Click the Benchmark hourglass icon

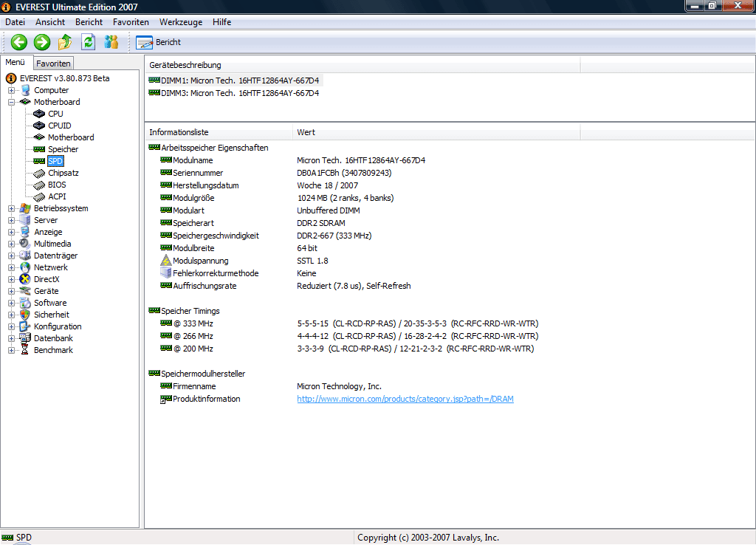[x=25, y=350]
